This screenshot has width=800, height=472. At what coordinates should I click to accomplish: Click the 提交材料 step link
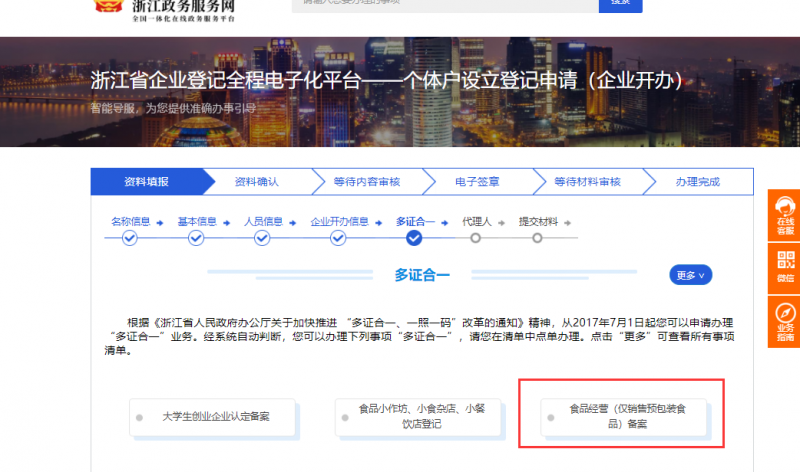coord(536,221)
